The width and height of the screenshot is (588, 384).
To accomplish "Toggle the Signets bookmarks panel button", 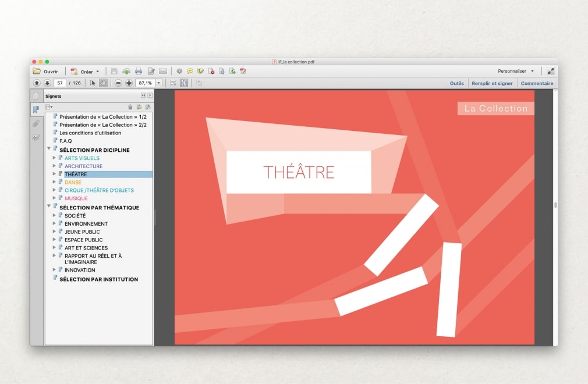I will click(36, 109).
